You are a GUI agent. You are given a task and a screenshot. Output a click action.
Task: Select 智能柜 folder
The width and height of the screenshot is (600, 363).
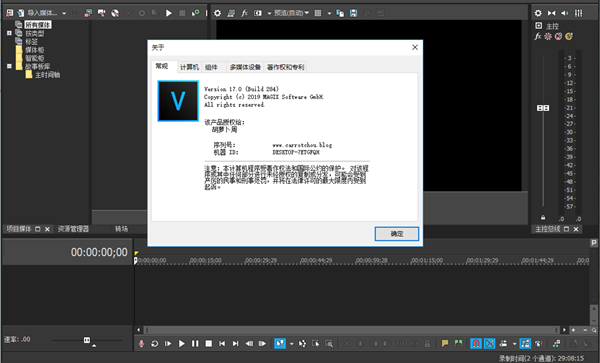coord(34,58)
